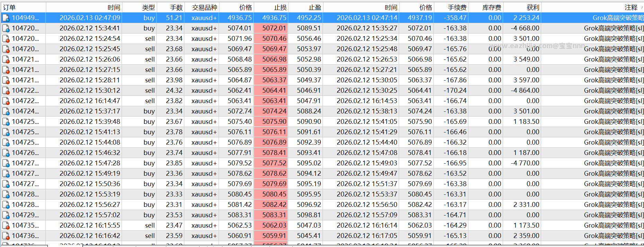Sort by the 手数 column header
Screen dimensions: 644x247
coord(170,7)
